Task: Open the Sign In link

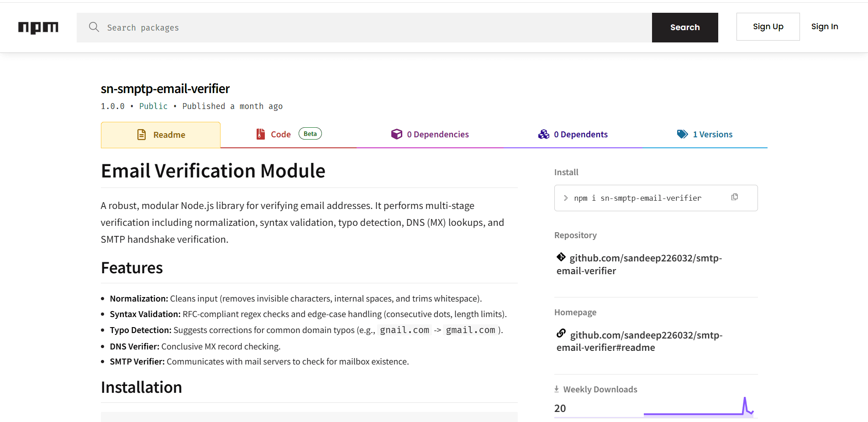Action: click(x=825, y=26)
